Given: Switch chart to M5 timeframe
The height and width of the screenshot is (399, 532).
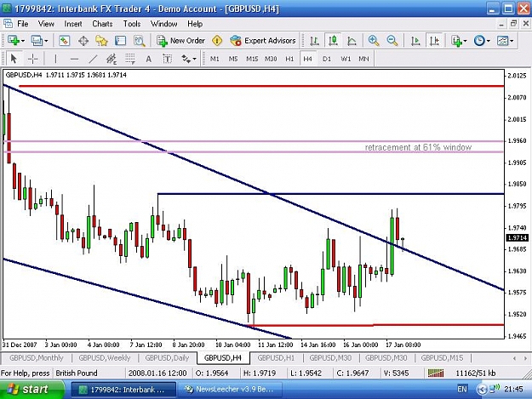Looking at the screenshot, I should 233,59.
